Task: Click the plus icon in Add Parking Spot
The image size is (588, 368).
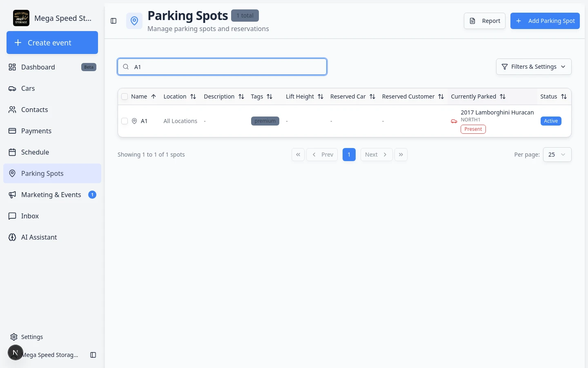Action: [519, 21]
